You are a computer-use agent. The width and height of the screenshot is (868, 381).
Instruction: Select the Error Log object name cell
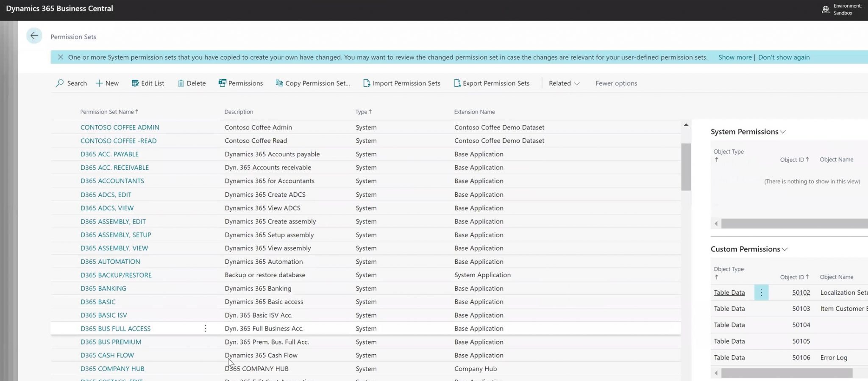pos(834,358)
